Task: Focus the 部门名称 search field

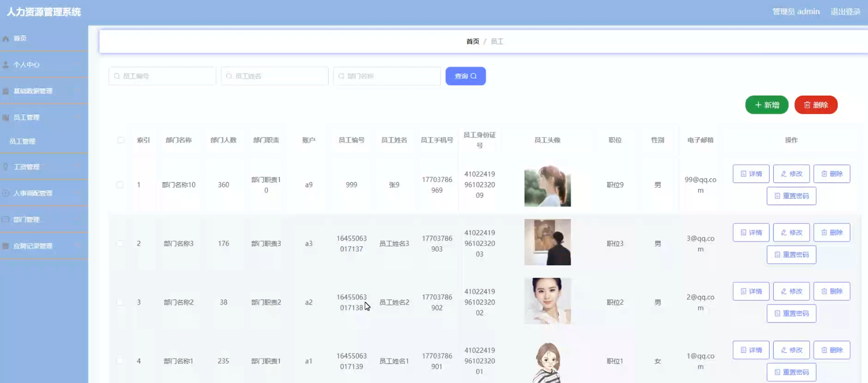Action: point(387,76)
